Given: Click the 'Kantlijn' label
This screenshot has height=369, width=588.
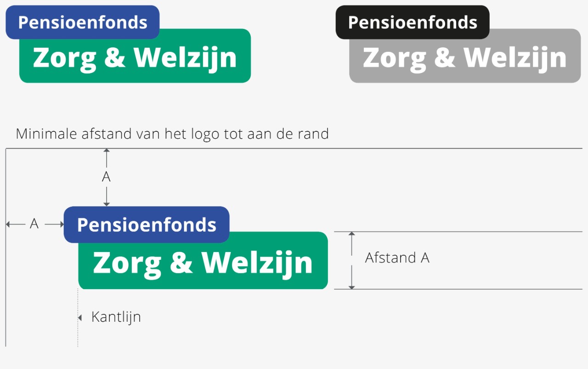Looking at the screenshot, I should point(116,317).
